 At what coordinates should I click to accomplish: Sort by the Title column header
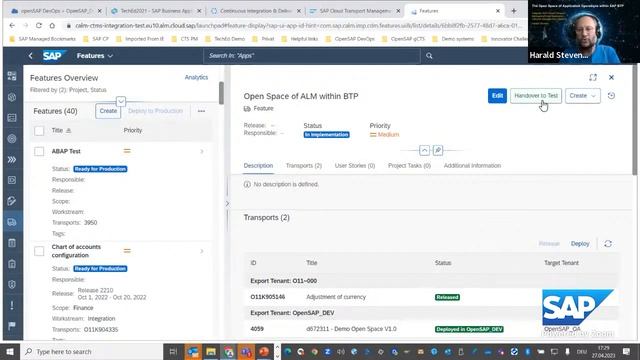pyautogui.click(x=61, y=131)
